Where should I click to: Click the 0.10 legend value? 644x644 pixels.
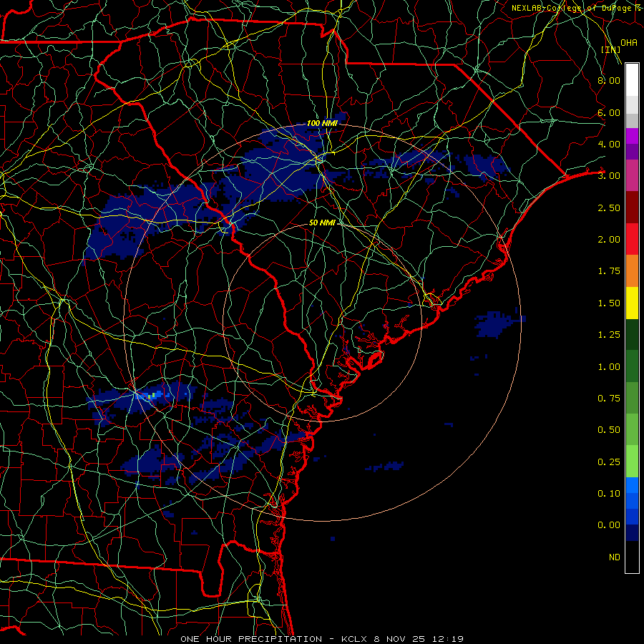tap(609, 494)
